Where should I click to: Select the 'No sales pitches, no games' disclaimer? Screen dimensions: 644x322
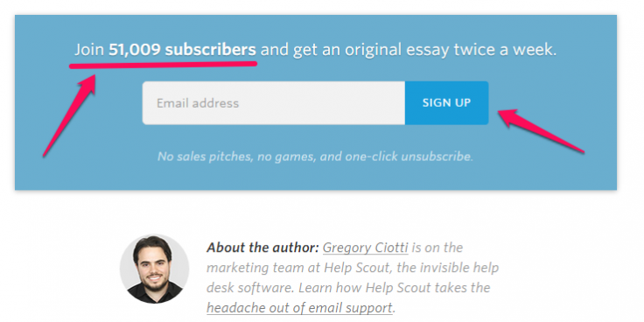coord(315,157)
